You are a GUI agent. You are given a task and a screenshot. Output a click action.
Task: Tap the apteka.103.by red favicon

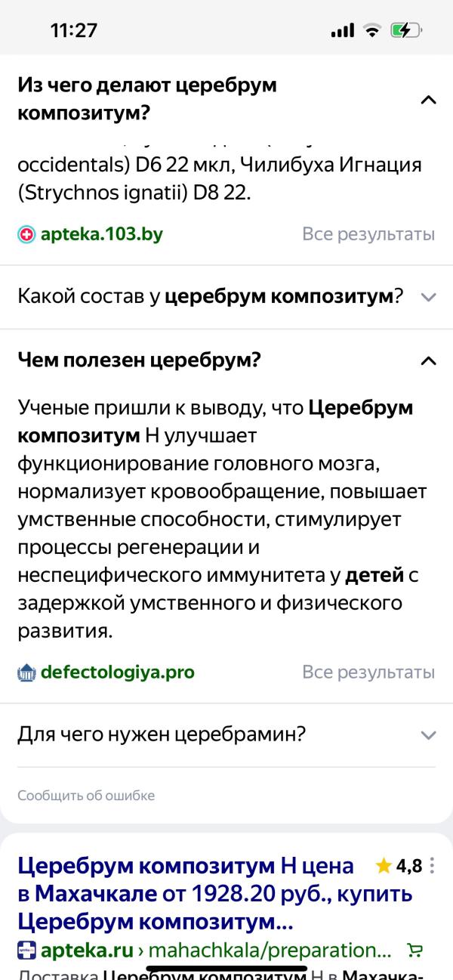pos(26,234)
